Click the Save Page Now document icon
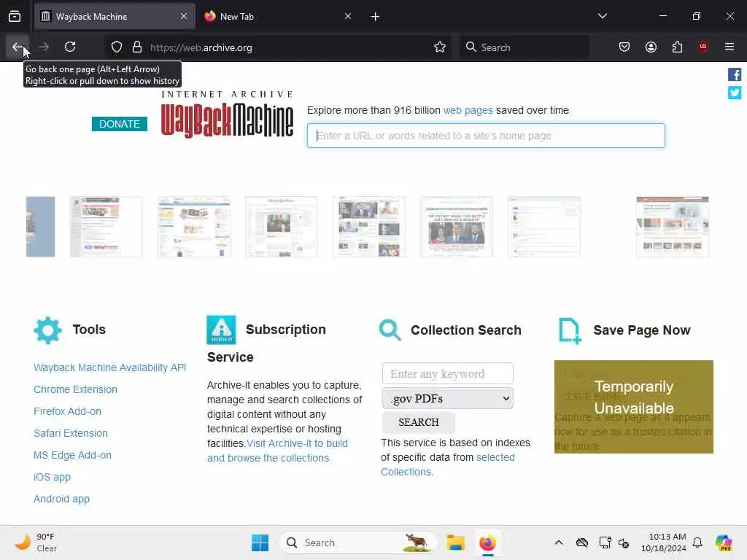This screenshot has width=747, height=560. (x=570, y=330)
